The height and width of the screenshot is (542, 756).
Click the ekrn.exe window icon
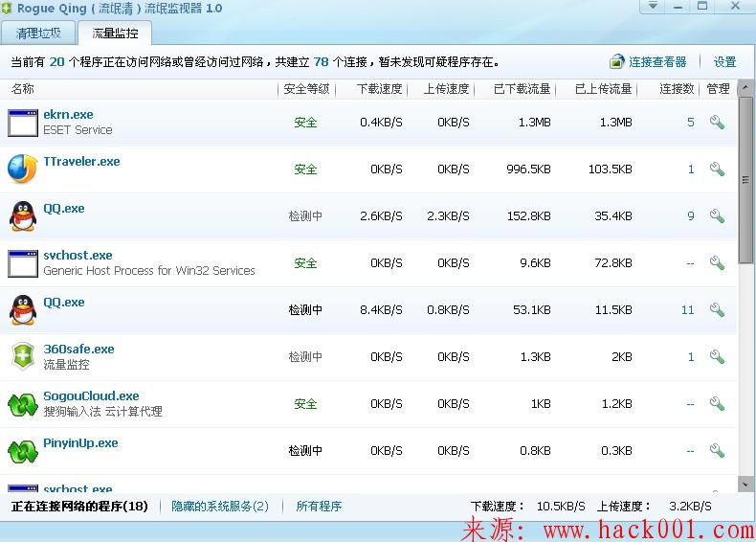(23, 124)
